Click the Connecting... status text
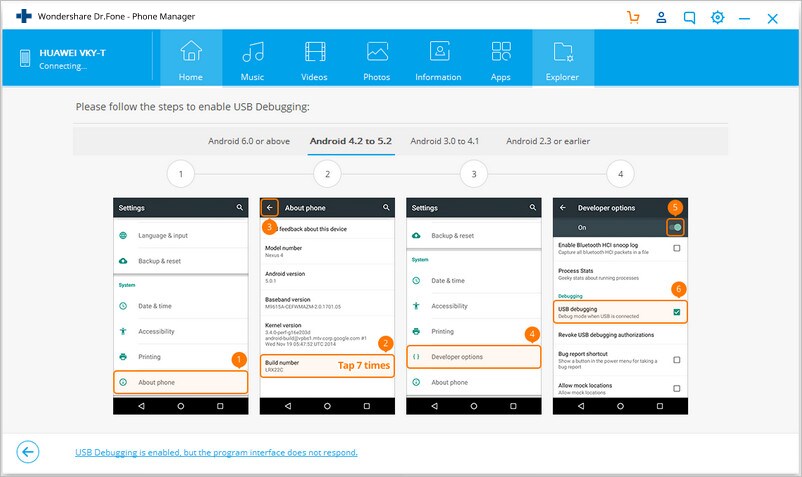The image size is (802, 477). pos(63,66)
